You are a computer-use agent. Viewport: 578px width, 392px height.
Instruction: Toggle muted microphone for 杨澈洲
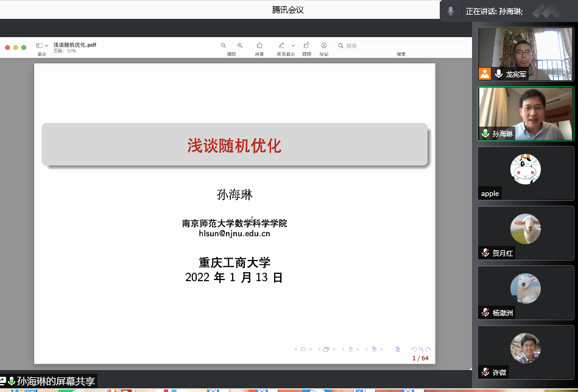(x=485, y=312)
